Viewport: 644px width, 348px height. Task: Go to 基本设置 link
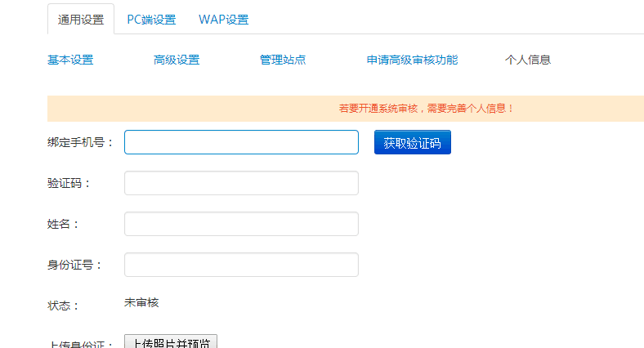[x=70, y=60]
